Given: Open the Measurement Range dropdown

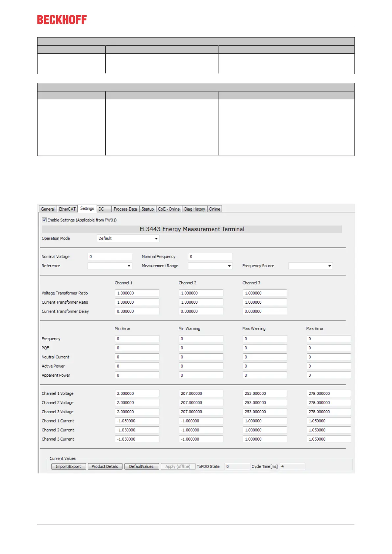Looking at the screenshot, I should pos(210,265).
